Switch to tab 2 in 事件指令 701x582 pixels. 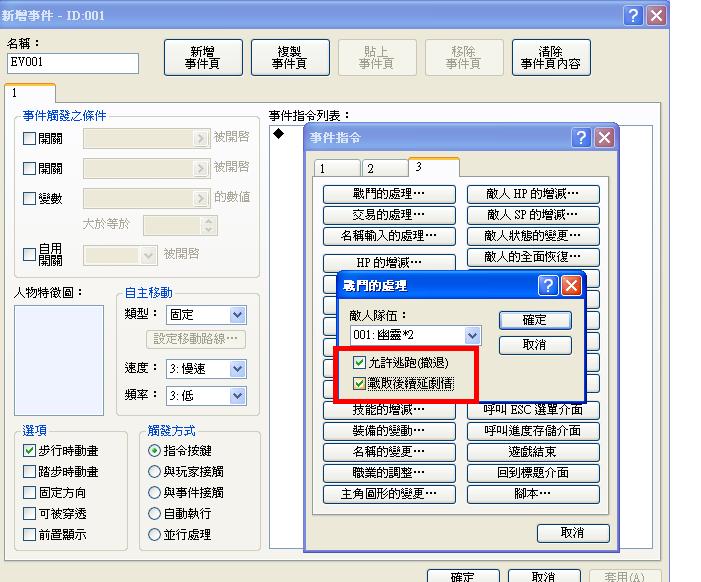(385, 169)
